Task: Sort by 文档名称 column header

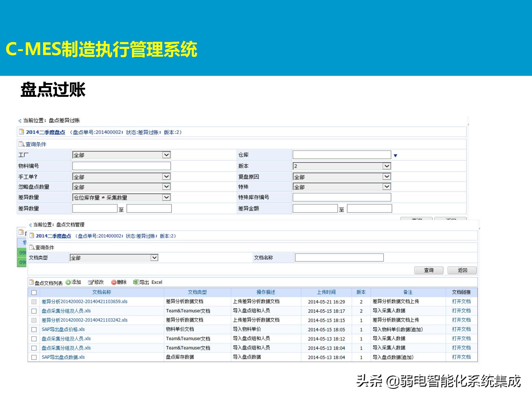Action: (102, 292)
